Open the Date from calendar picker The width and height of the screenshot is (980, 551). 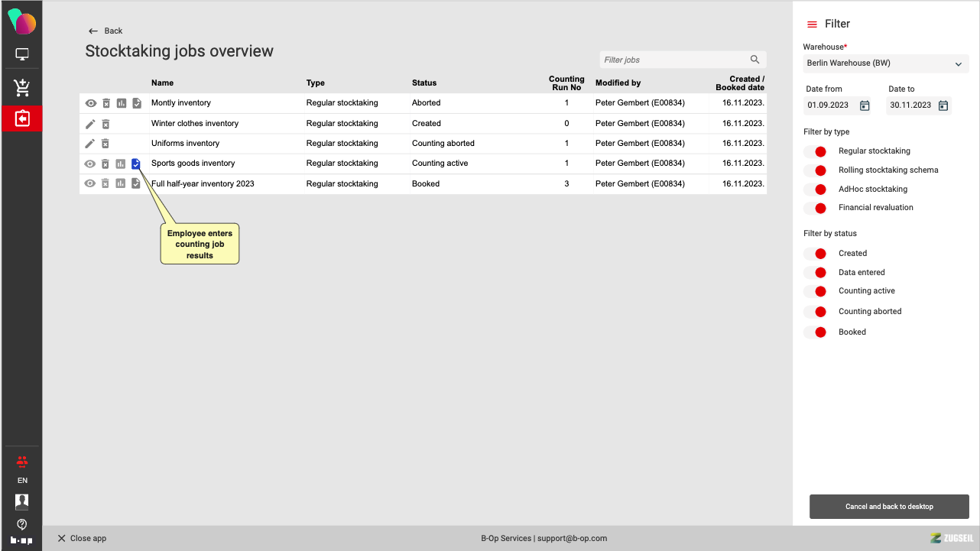(x=865, y=105)
